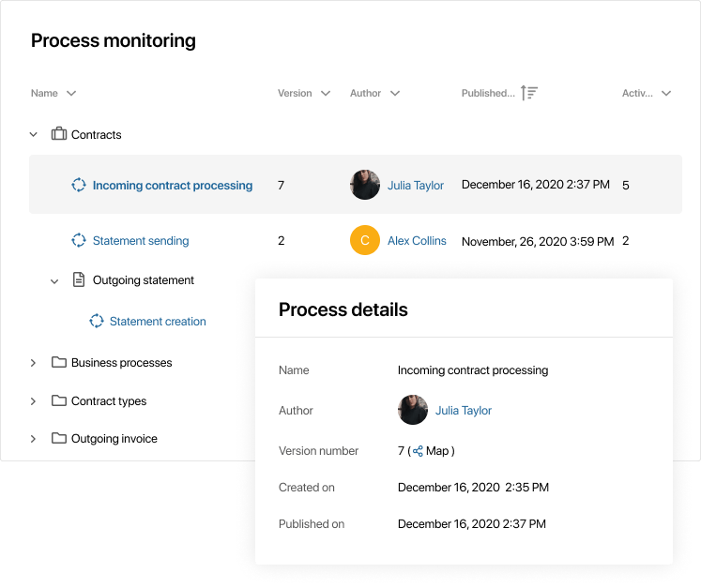Click the Created on value 2:35 PM
The height and width of the screenshot is (588, 701).
(473, 487)
